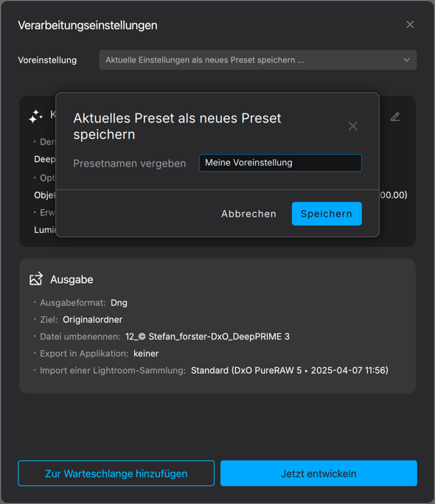Click the sparkle corrections icon
Screen dimensions: 435x504
tap(35, 116)
